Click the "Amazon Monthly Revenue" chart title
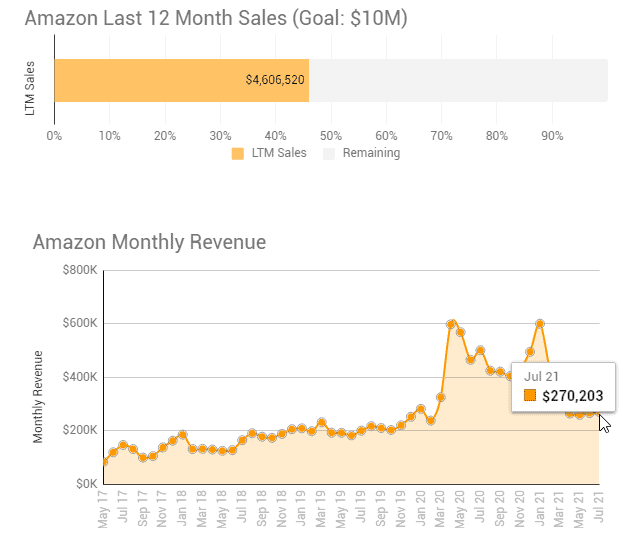 point(149,242)
